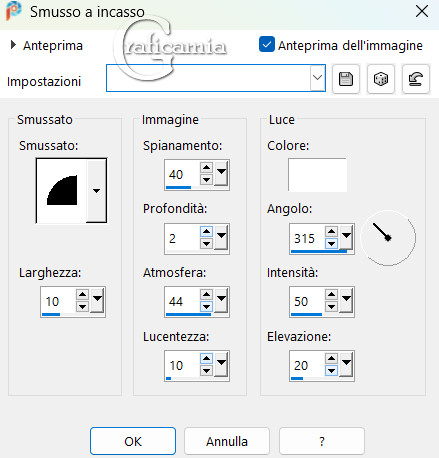This screenshot has width=439, height=458.
Task: Open the Smussato bevel shape dropdown
Action: point(96,191)
